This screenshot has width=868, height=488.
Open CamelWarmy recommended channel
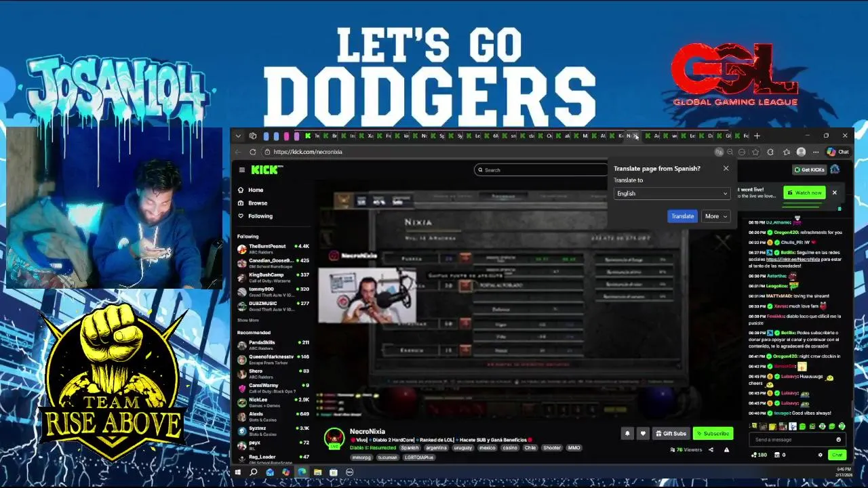coord(273,388)
